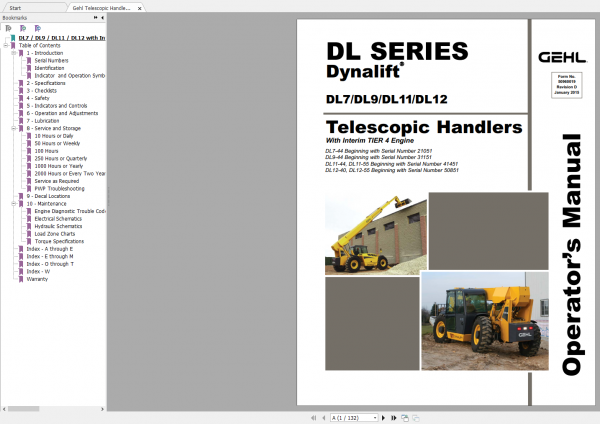Select the 10 - Maintenance bookmark

(x=46, y=204)
